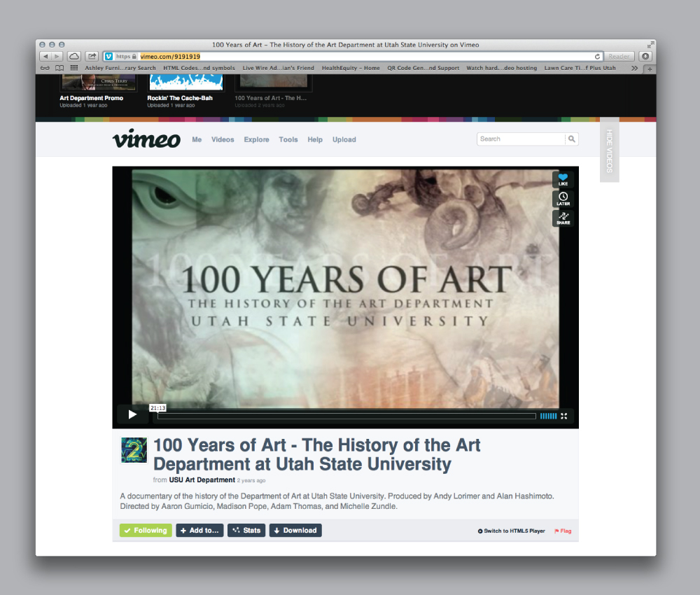700x595 pixels.
Task: Open the Stats button
Action: [x=246, y=531]
